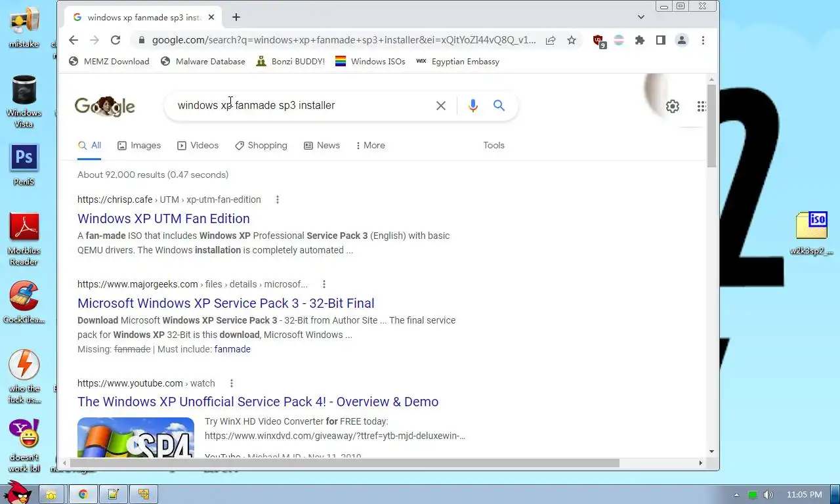Share this page via the share icon
The image size is (840, 504).
[551, 40]
